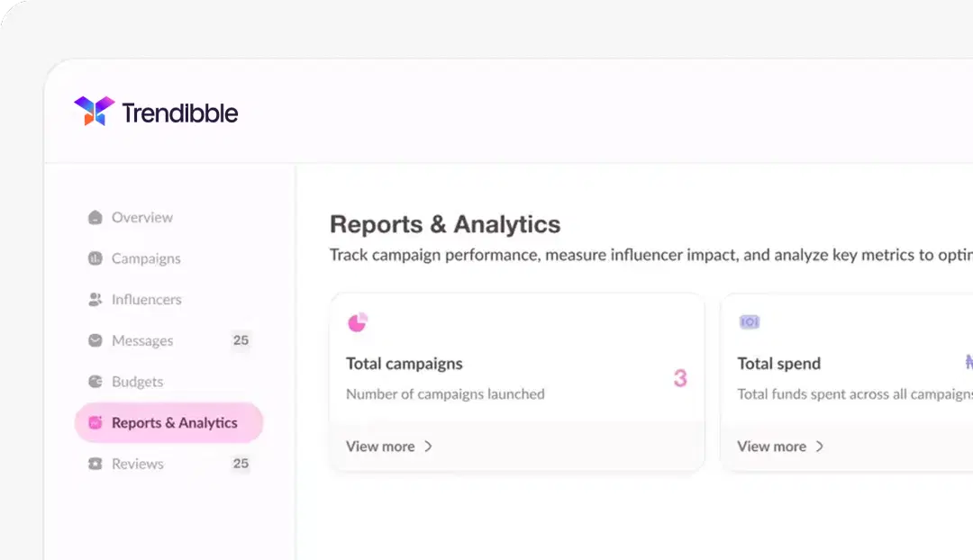The width and height of the screenshot is (973, 560).
Task: Open the Influencers menu item
Action: [146, 300]
